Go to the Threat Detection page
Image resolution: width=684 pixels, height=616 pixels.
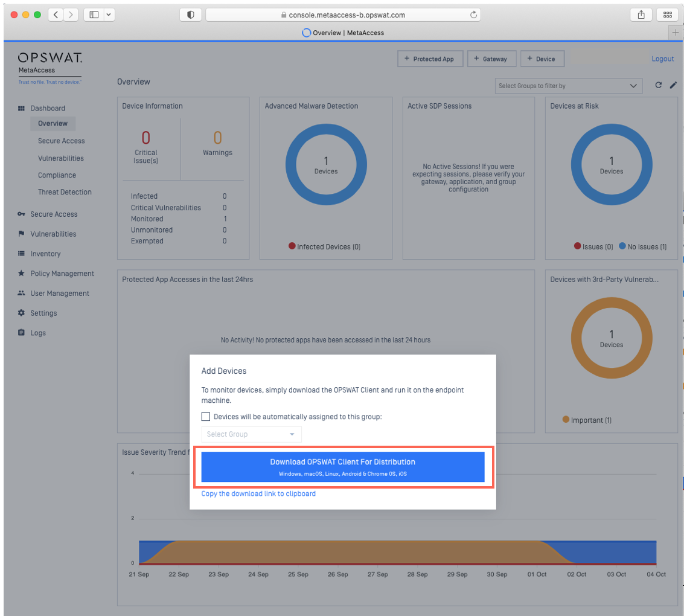65,192
